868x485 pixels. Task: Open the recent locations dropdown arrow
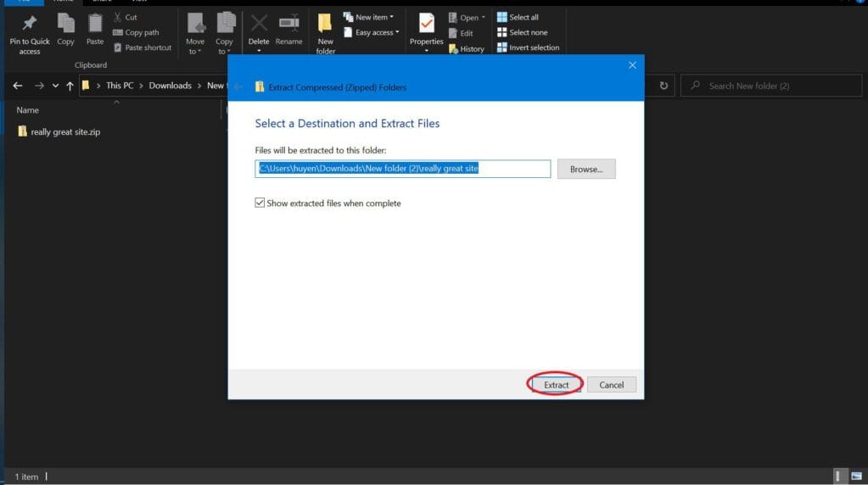[x=55, y=86]
